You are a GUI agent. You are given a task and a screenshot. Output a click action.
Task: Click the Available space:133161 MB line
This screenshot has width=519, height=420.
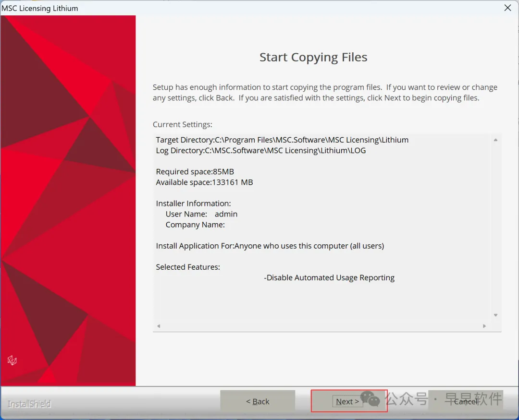coord(204,182)
